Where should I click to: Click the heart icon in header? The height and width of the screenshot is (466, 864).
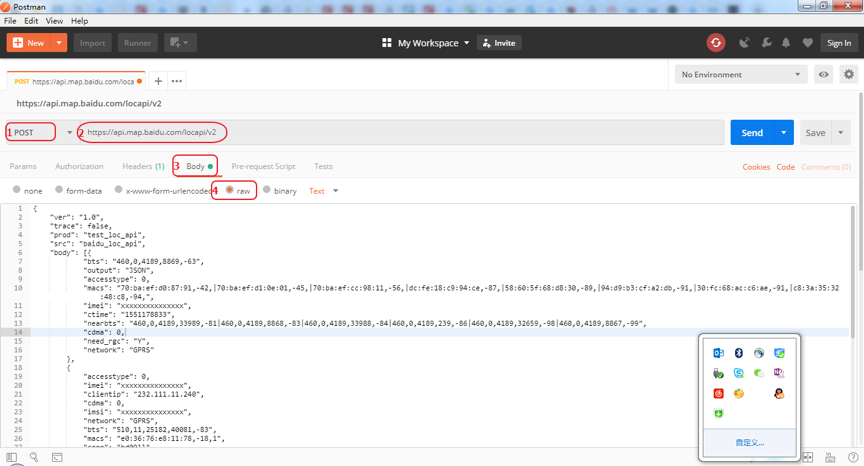(807, 43)
